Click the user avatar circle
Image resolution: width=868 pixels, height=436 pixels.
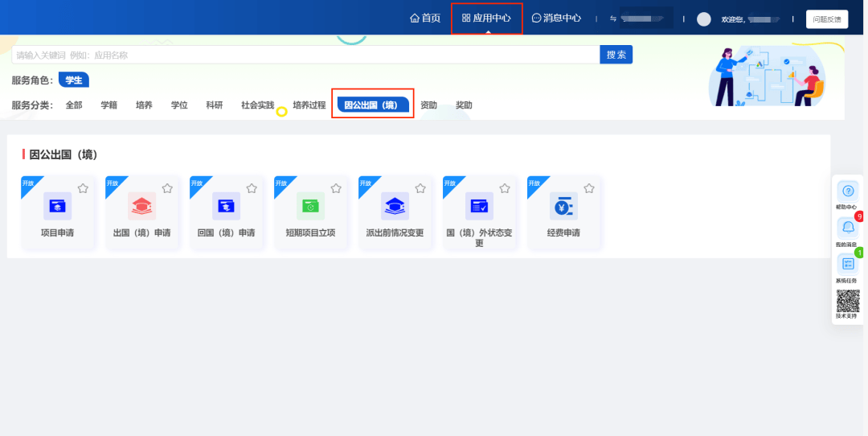coord(703,19)
